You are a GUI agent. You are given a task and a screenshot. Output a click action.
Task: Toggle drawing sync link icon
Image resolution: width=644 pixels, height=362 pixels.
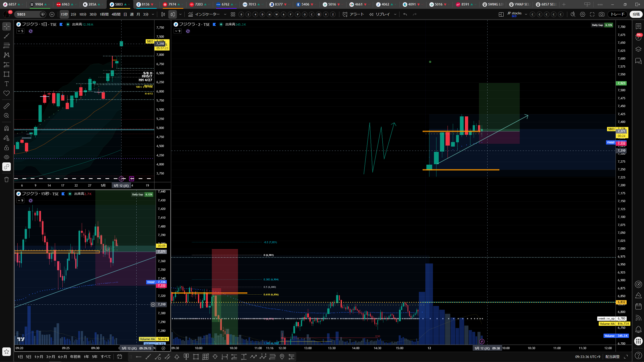coord(7,167)
